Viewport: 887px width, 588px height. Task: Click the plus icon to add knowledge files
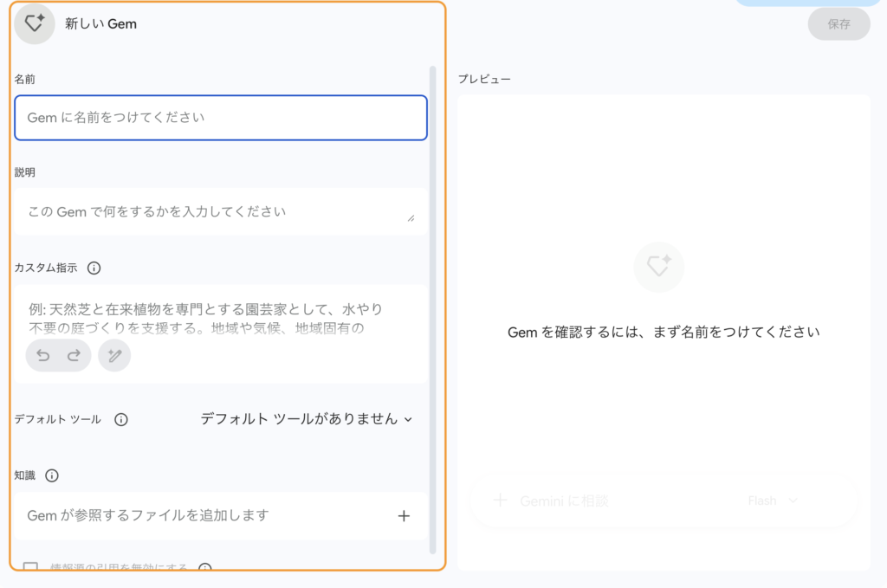[x=404, y=515]
